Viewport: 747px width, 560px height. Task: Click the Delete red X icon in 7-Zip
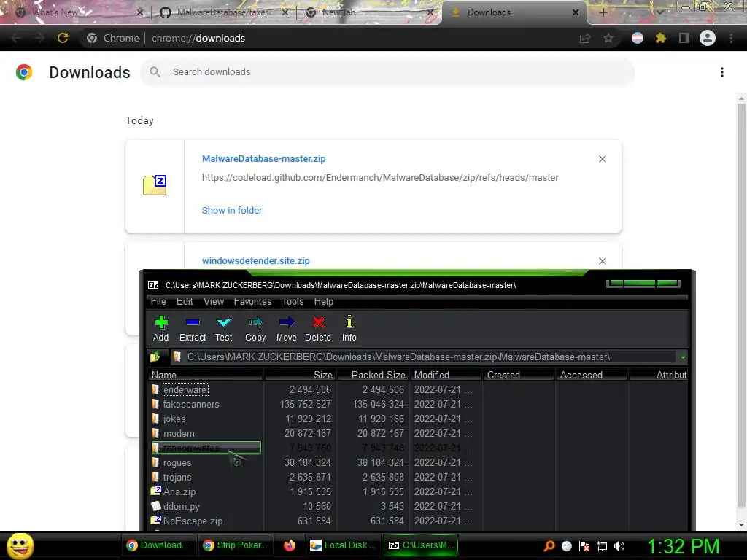318,329
